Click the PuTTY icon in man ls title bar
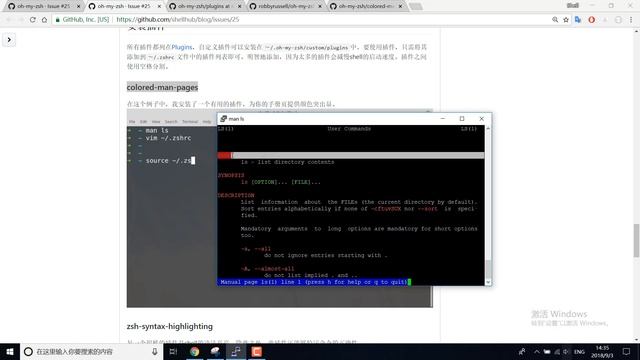640x360 pixels. point(223,118)
